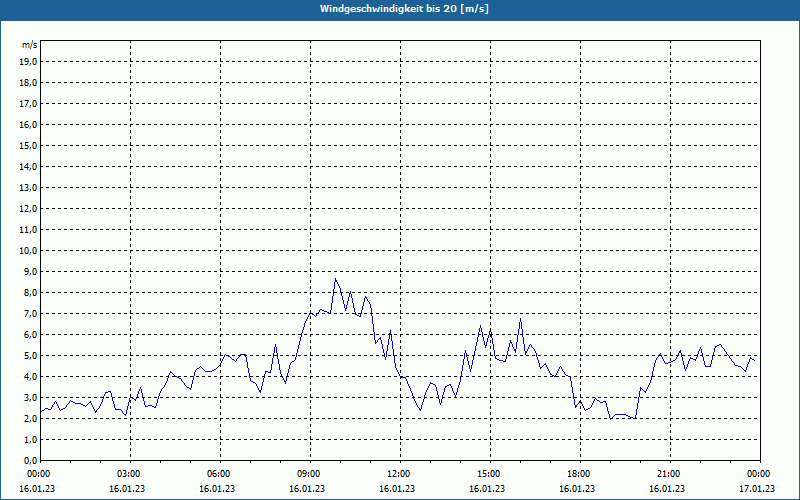Click the 12,0 y-axis label
Viewport: 800px width, 500px height.
[28, 209]
